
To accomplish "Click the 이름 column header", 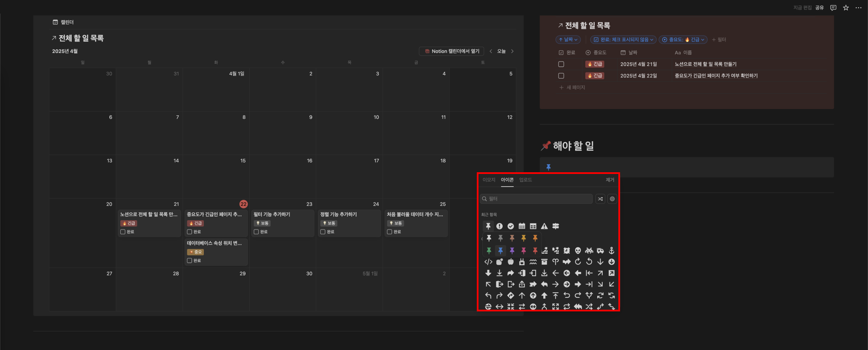I will 683,53.
